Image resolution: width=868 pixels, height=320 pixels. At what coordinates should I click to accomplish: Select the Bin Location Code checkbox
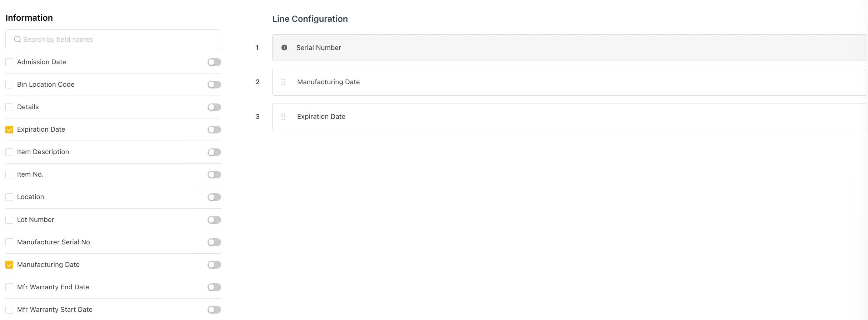9,85
